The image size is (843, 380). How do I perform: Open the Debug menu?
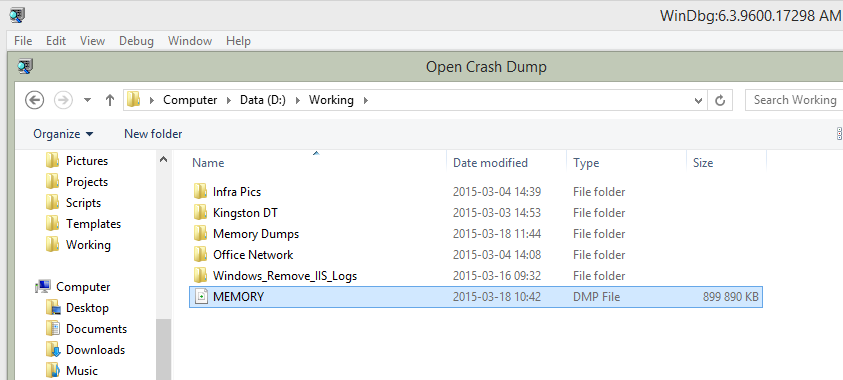[137, 41]
